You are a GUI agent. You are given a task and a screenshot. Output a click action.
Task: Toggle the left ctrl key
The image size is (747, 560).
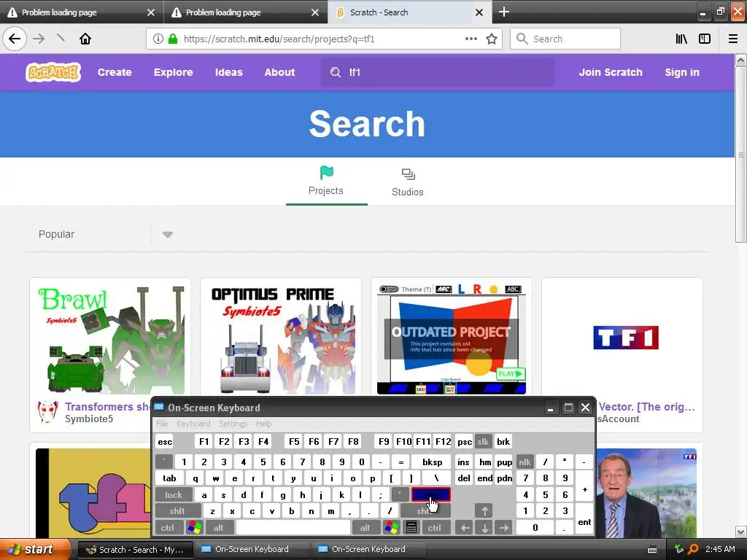click(167, 527)
